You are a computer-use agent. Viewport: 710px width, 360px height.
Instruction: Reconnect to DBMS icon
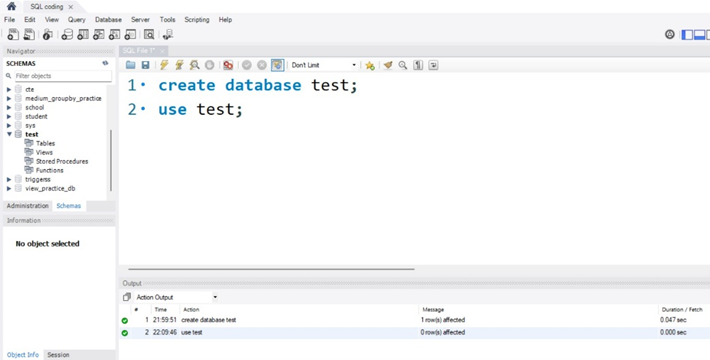point(168,34)
